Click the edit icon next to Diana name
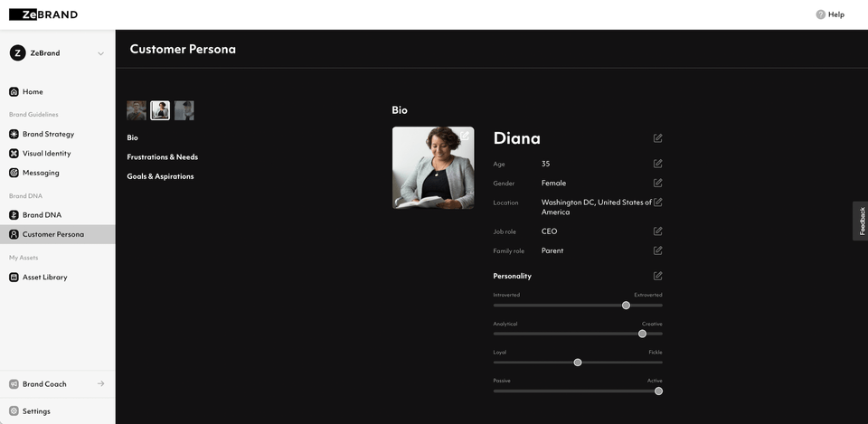Viewport: 868px width, 424px height. 657,137
